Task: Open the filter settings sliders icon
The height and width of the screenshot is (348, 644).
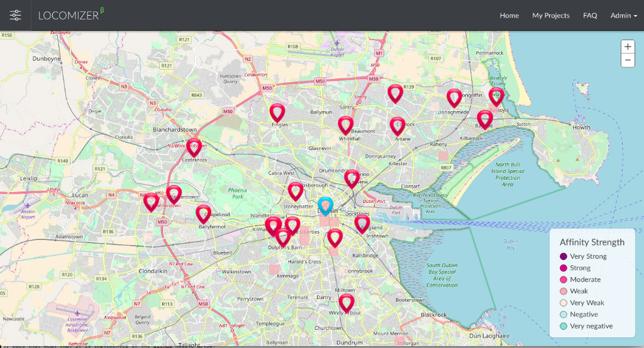Action: [15, 15]
